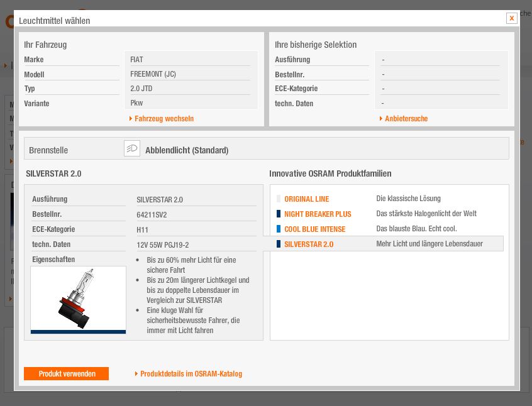The width and height of the screenshot is (532, 406).
Task: Click the grey swatch beside ORIGINAL LINE
Action: 279,199
